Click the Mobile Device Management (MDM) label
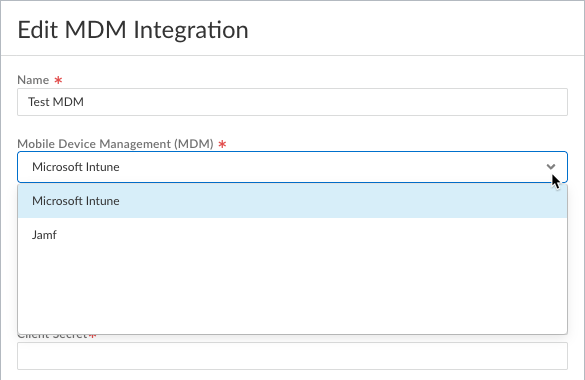The height and width of the screenshot is (380, 585). (115, 144)
